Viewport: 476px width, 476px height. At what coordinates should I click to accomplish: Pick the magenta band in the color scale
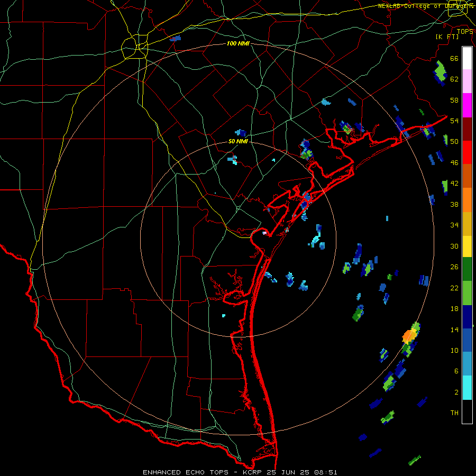(x=467, y=105)
